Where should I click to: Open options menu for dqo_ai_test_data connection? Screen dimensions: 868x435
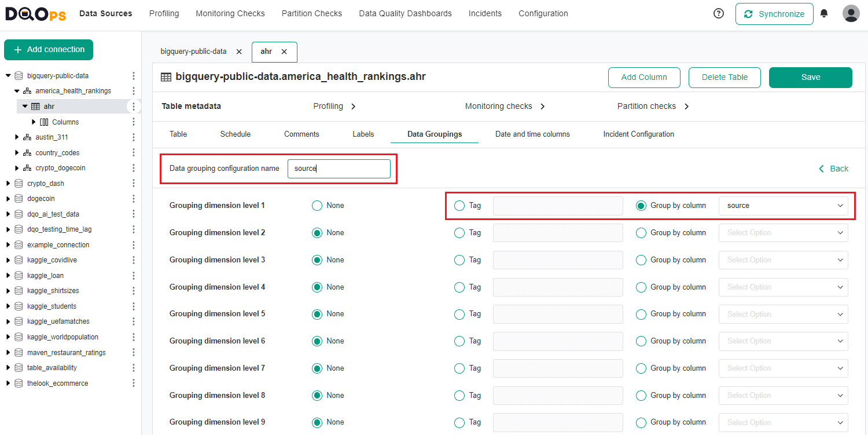(x=134, y=214)
